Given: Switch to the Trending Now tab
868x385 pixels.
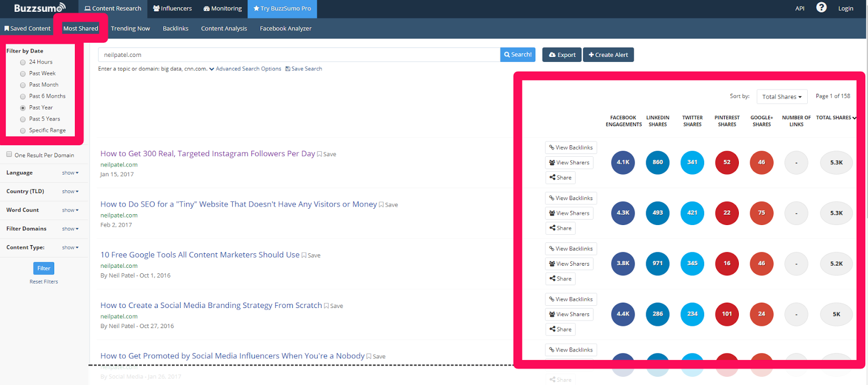Looking at the screenshot, I should 130,29.
